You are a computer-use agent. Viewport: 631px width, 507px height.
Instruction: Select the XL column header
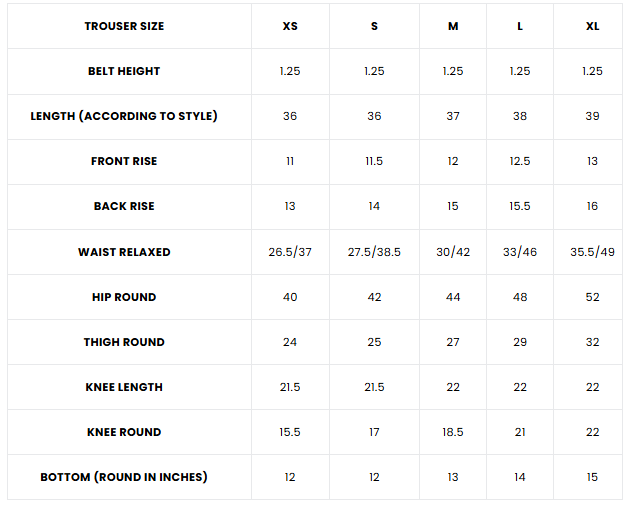tap(592, 26)
